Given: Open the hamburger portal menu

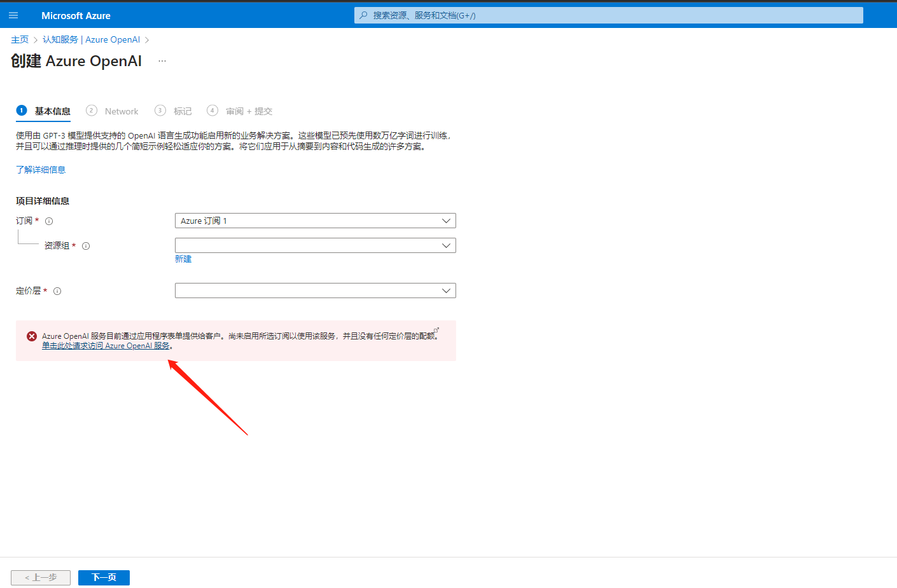Looking at the screenshot, I should (x=13, y=15).
